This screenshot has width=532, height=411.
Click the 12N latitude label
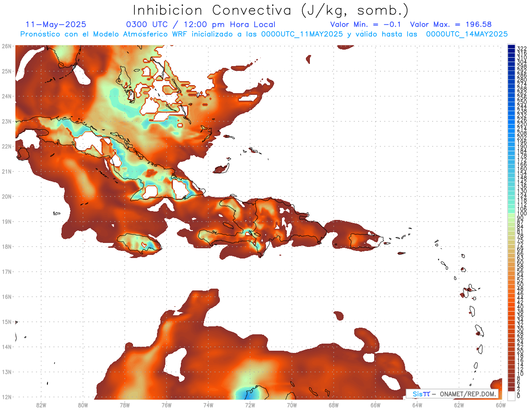click(x=7, y=397)
